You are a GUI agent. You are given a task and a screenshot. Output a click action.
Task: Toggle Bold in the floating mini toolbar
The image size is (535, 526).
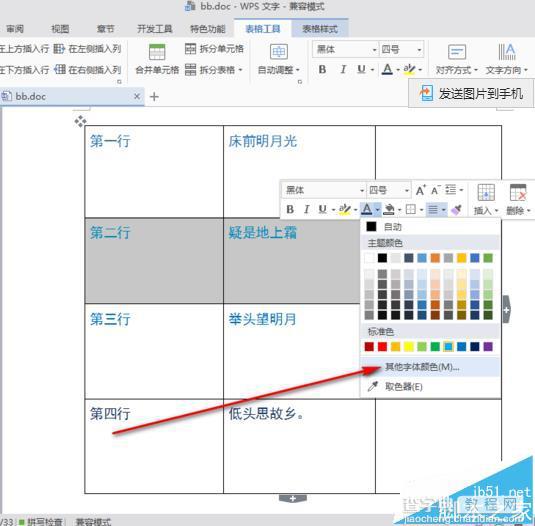[290, 209]
